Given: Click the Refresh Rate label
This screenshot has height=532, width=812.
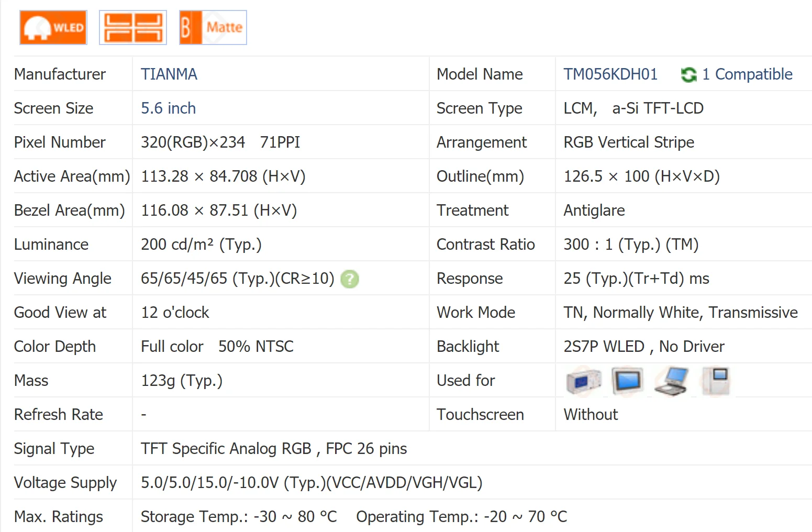Looking at the screenshot, I should [x=59, y=415].
